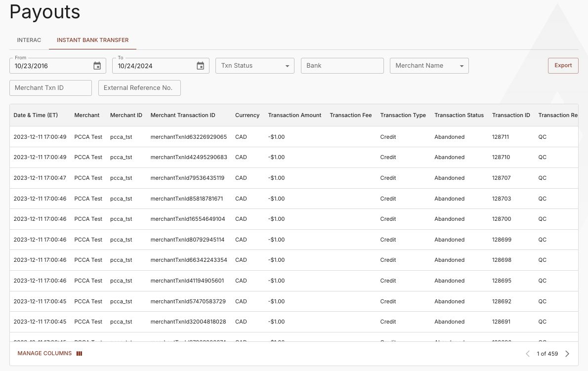Open the Txn Status dropdown arrow

click(287, 66)
